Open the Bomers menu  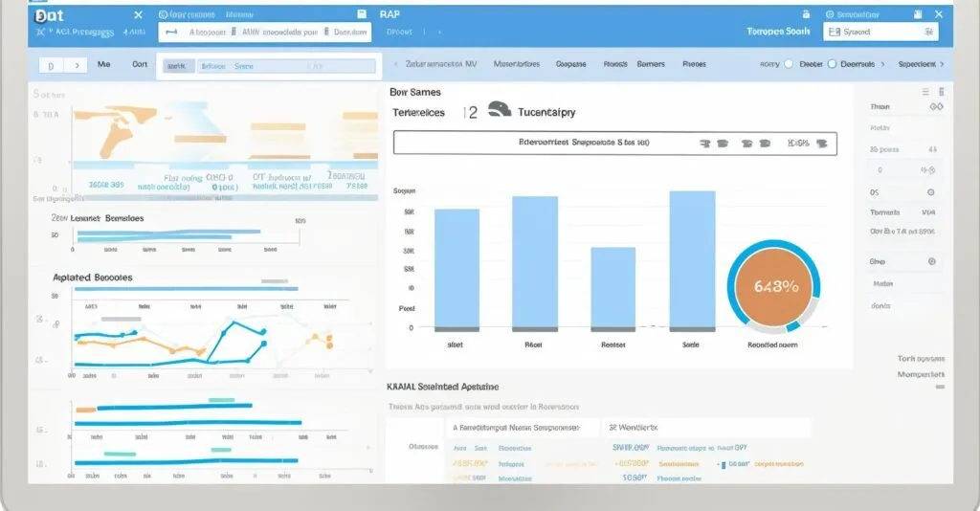651,64
